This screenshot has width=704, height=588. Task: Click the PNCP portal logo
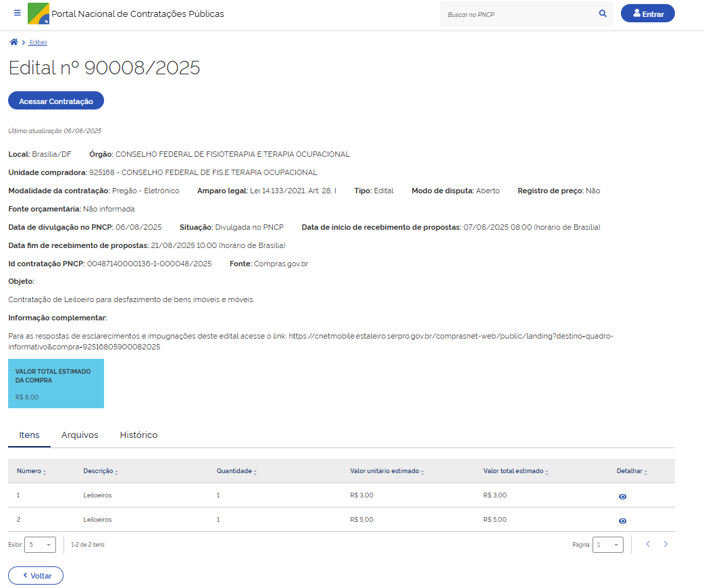[x=38, y=14]
